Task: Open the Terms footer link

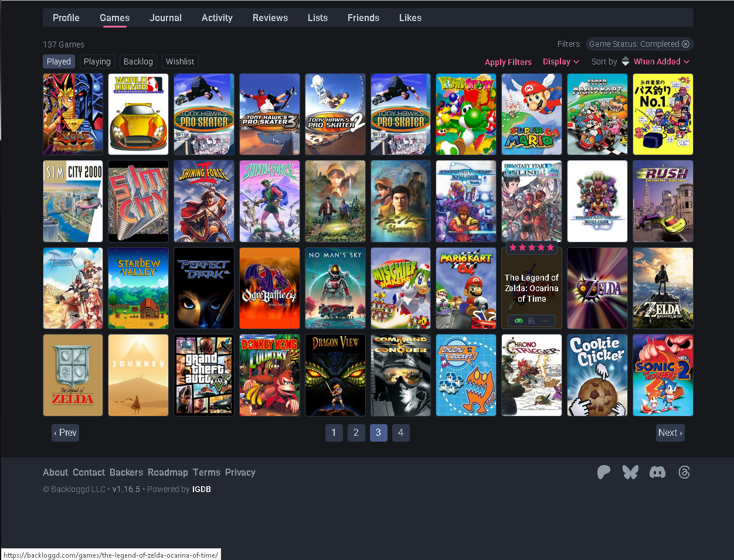Action: 206,472
